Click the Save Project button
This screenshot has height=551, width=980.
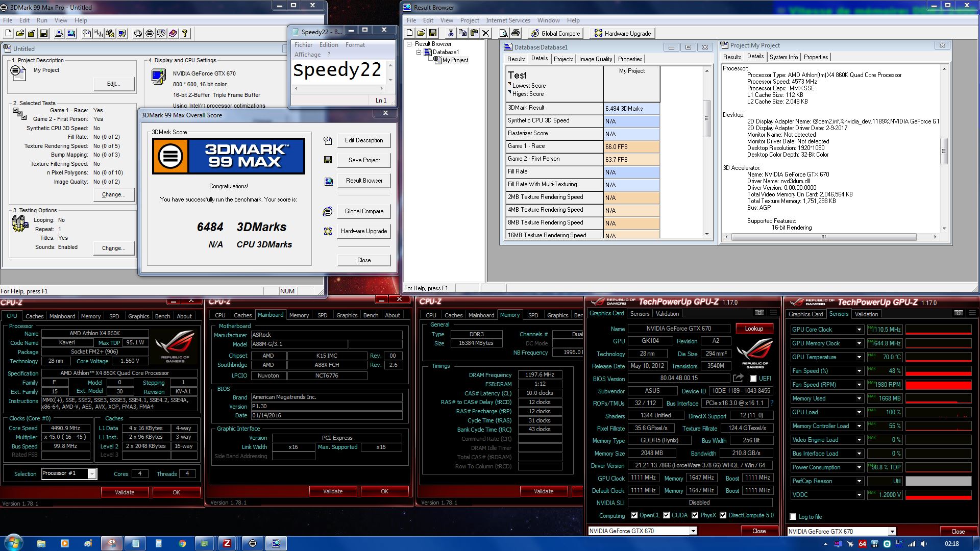coord(364,160)
